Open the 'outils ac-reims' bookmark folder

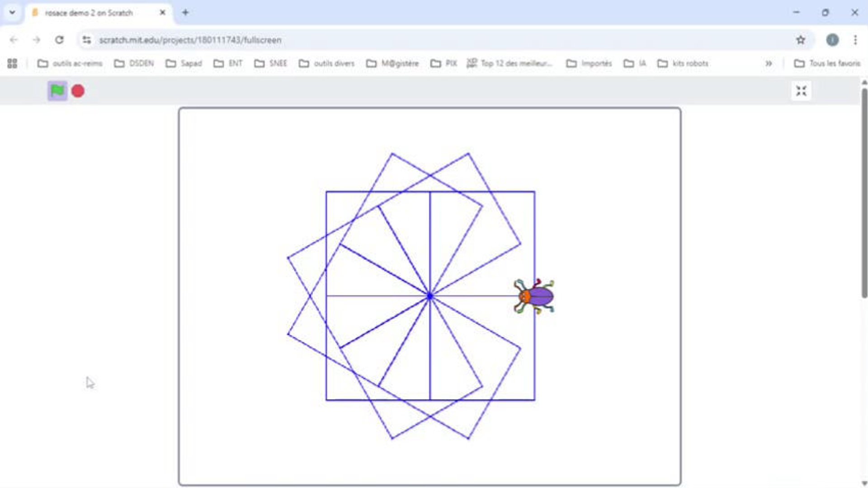pyautogui.click(x=70, y=63)
